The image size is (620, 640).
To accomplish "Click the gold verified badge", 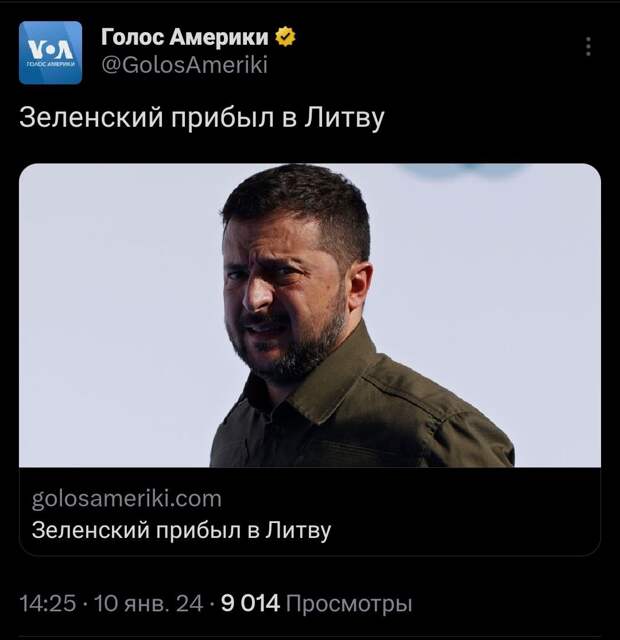I will [x=285, y=37].
